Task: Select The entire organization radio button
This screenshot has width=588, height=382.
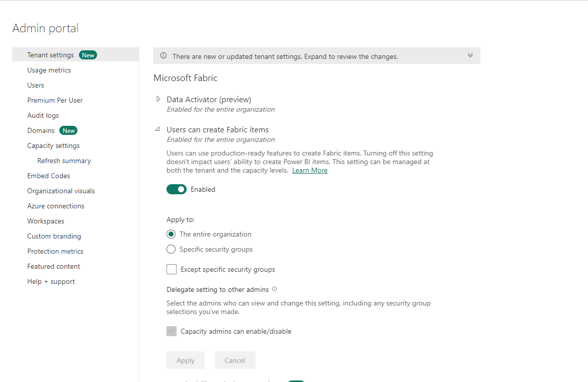Action: [x=171, y=234]
